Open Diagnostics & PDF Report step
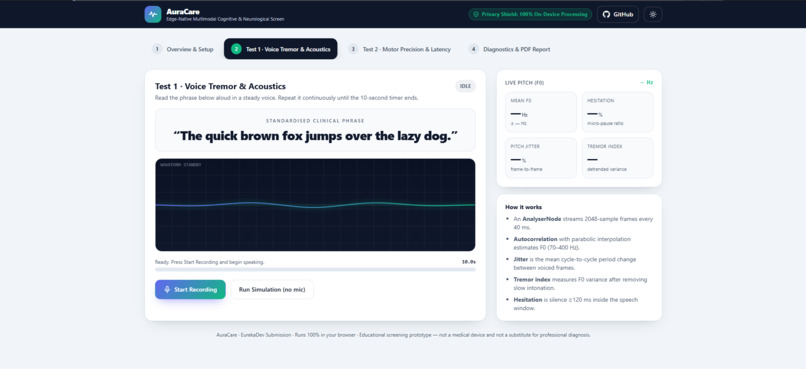This screenshot has height=369, width=806. point(509,49)
